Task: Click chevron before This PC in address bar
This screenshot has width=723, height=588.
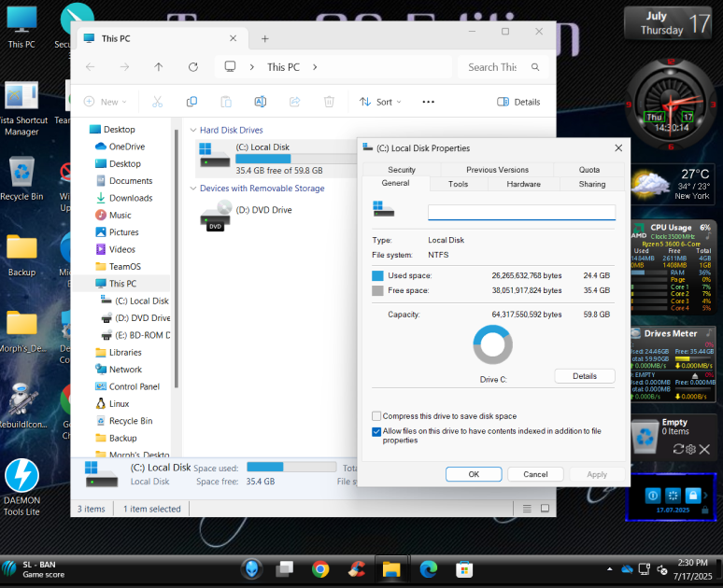Action: 252,67
